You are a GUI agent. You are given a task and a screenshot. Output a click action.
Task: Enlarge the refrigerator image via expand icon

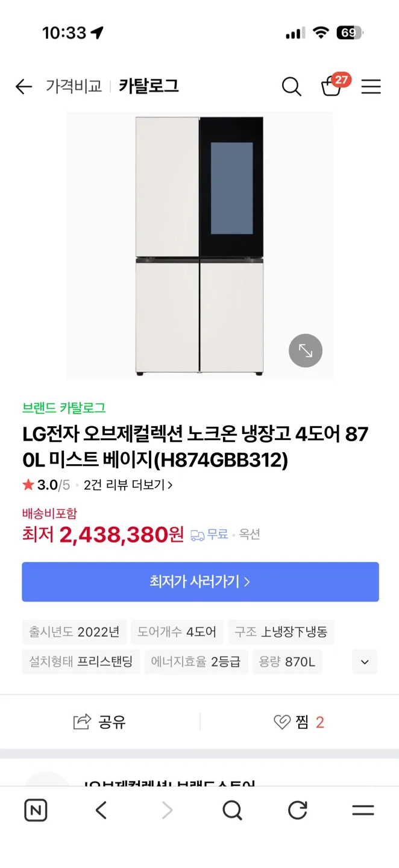(x=306, y=350)
